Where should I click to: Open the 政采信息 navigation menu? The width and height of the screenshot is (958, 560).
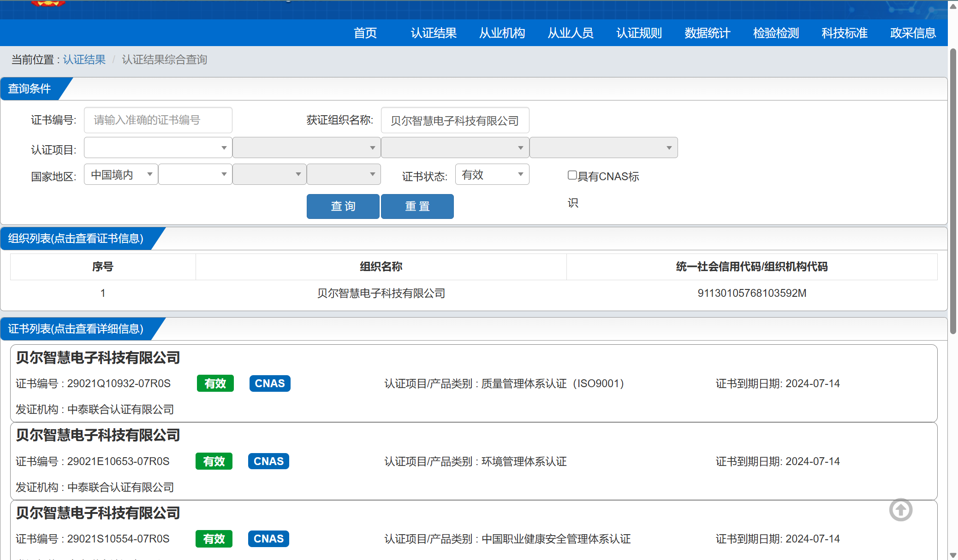click(x=913, y=33)
